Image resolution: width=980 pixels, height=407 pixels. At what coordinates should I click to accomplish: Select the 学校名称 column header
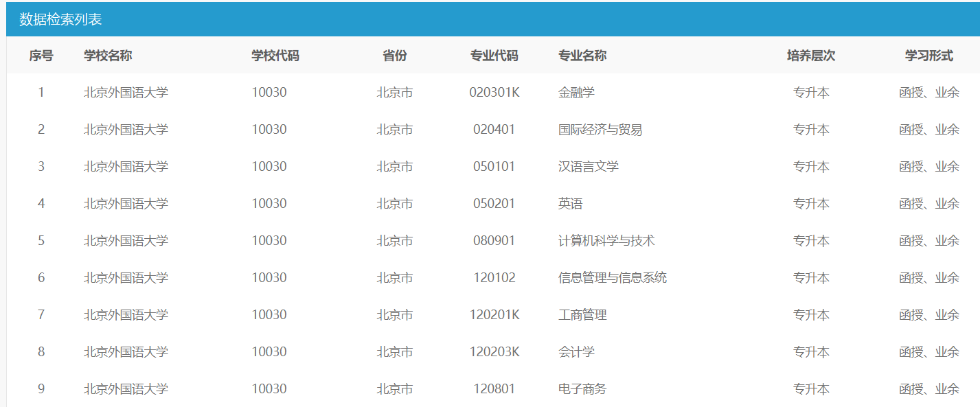point(108,56)
